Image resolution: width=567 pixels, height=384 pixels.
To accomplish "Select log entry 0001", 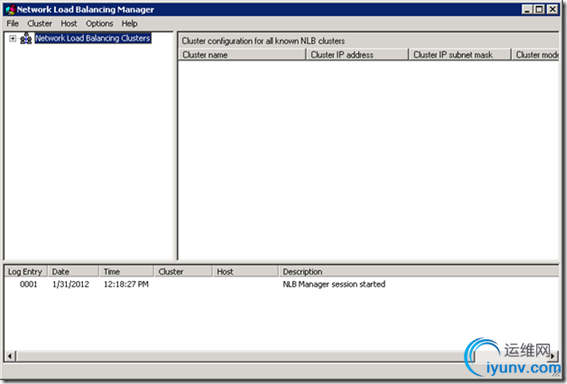I will click(29, 284).
